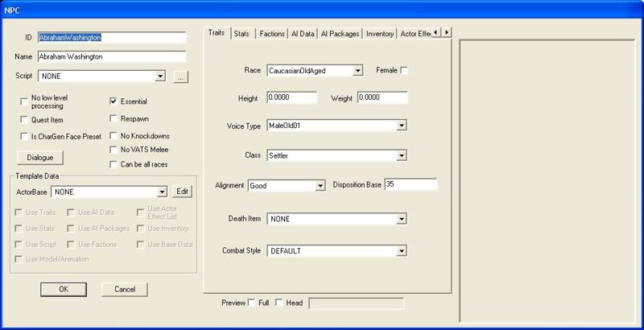Image resolution: width=644 pixels, height=330 pixels.
Task: Select the Traits tab
Action: point(217,33)
